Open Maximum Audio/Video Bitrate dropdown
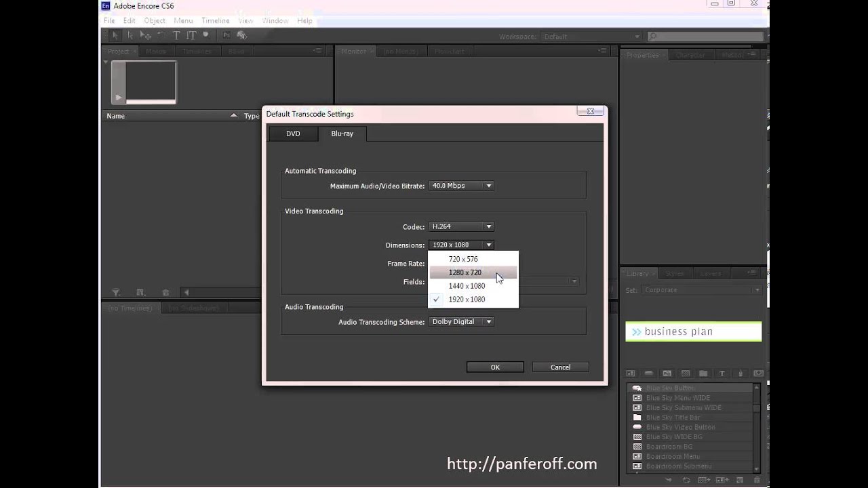 coord(461,186)
